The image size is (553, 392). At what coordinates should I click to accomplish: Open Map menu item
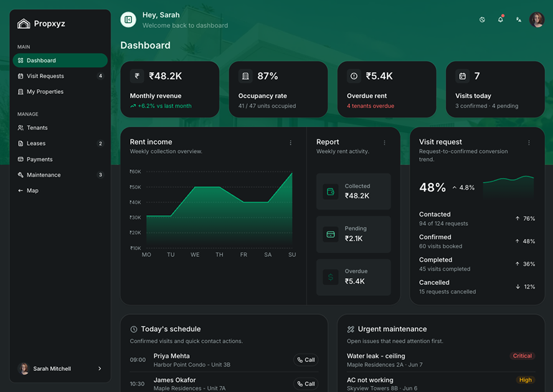point(60,190)
